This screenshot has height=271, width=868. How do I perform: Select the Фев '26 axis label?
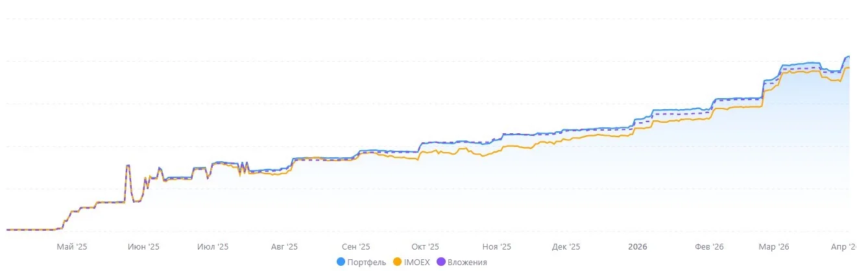[709, 247]
